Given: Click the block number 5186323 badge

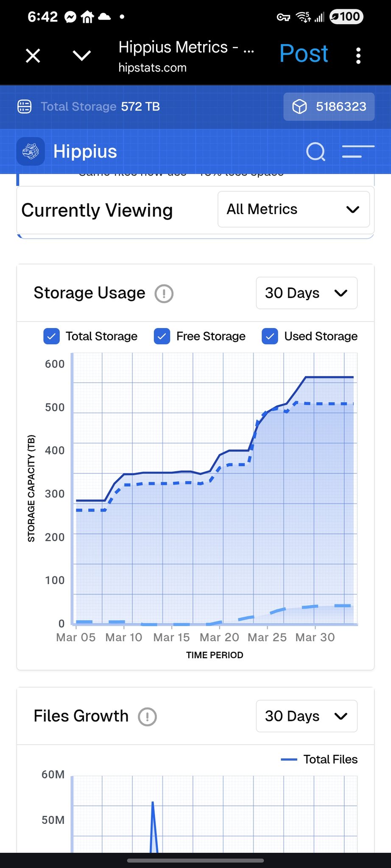Looking at the screenshot, I should click(x=329, y=106).
